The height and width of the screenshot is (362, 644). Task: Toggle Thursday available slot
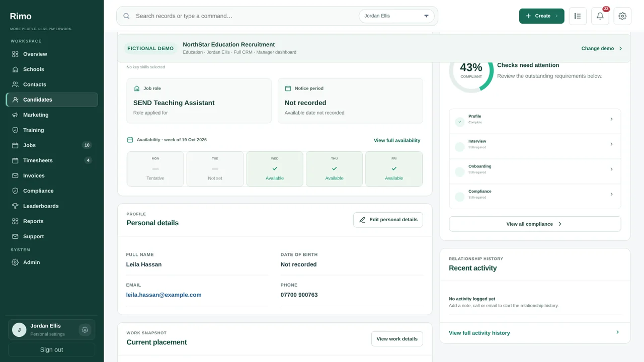(x=334, y=169)
